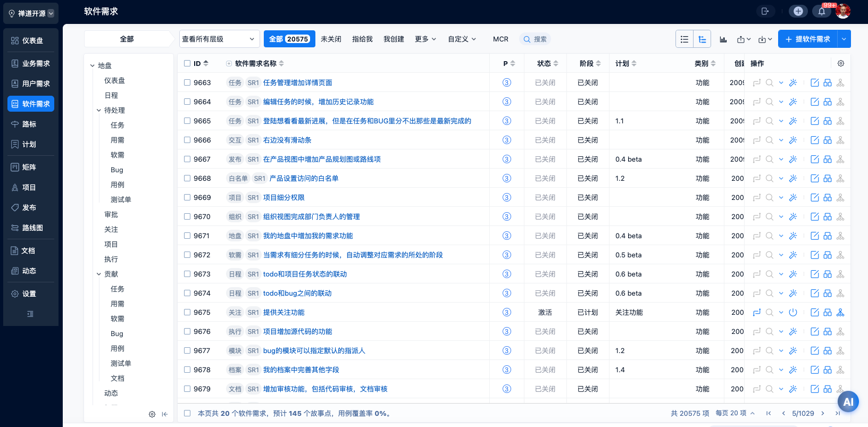Image resolution: width=868 pixels, height=427 pixels.
Task: Open table column settings gear icon
Action: pos(841,63)
